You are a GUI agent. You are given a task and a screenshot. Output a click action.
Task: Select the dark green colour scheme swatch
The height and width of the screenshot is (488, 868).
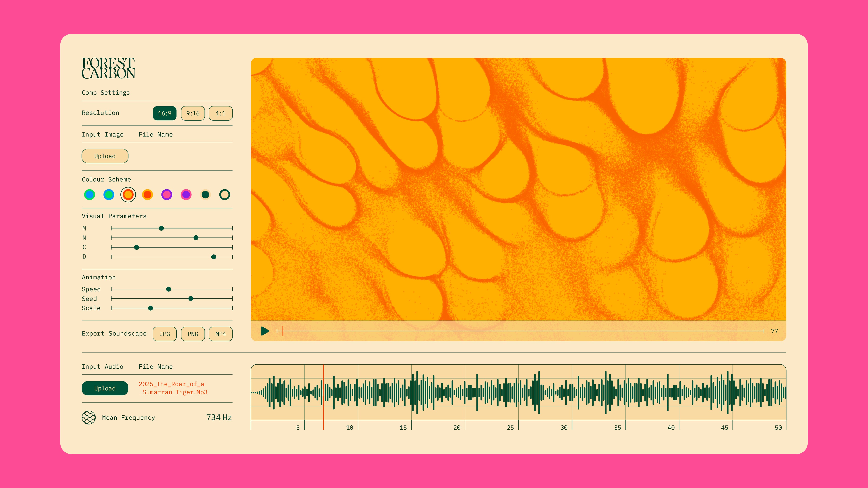205,195
